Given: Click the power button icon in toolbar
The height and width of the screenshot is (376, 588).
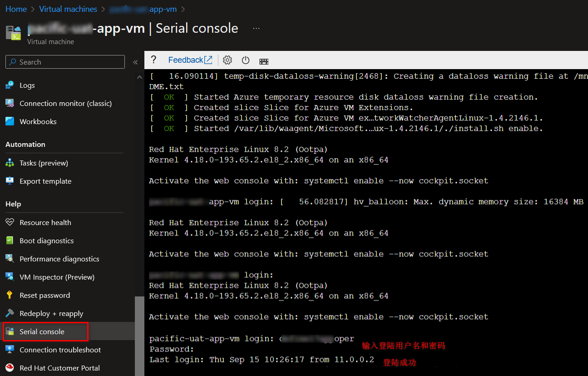Looking at the screenshot, I should (x=246, y=60).
